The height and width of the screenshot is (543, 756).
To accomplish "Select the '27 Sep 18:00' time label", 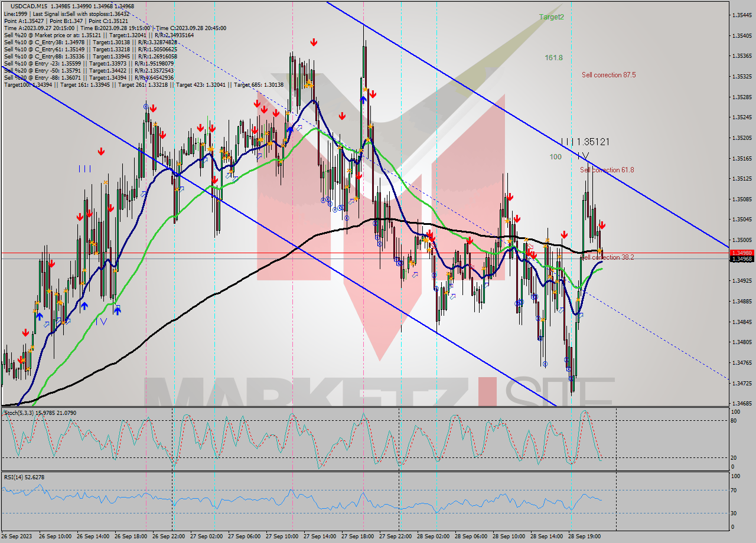I will 357,537.
